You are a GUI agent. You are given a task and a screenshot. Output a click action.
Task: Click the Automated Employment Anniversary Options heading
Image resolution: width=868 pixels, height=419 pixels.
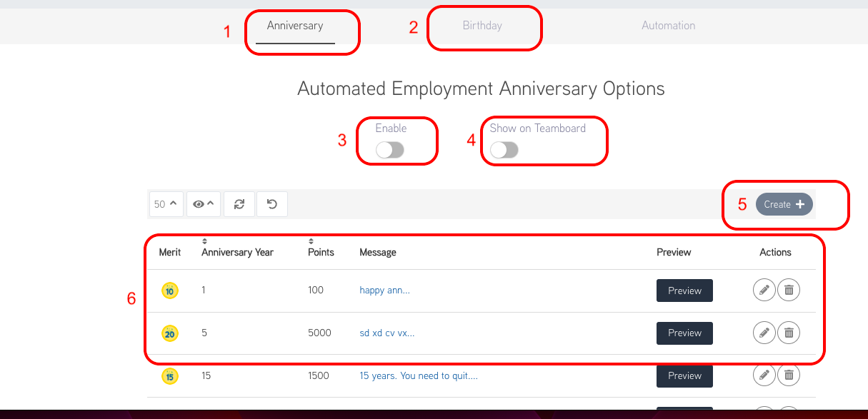[x=481, y=89]
